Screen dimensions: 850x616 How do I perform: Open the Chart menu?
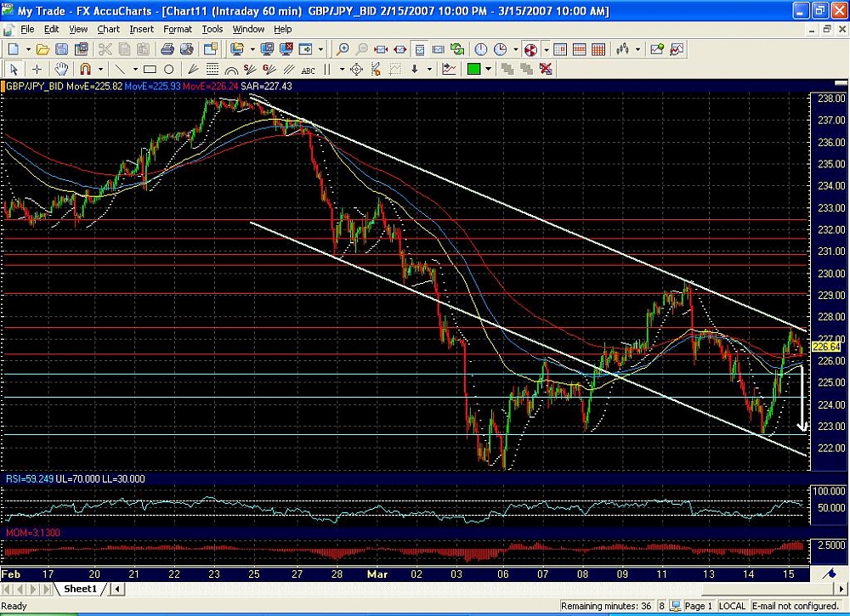(108, 29)
